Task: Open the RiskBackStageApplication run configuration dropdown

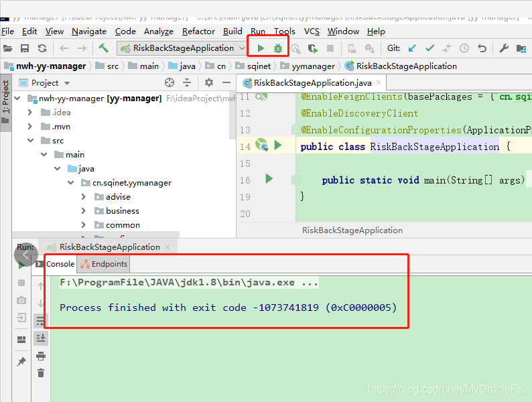Action: (x=182, y=48)
